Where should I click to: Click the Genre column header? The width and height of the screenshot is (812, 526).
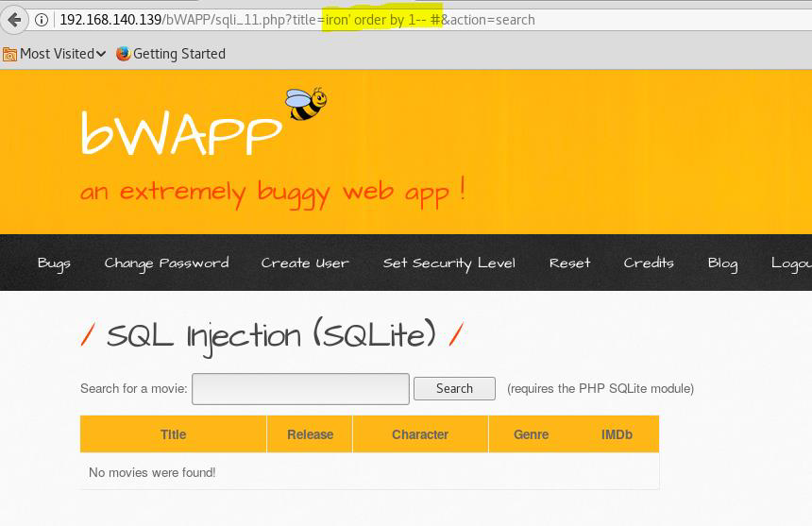click(531, 434)
